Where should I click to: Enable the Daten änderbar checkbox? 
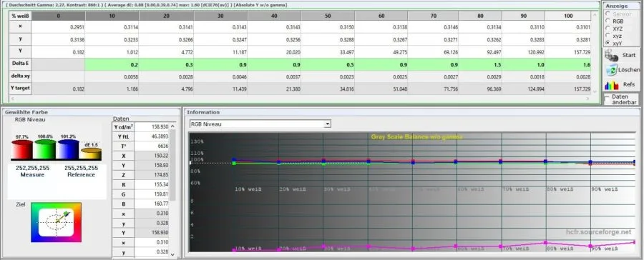tap(607, 97)
